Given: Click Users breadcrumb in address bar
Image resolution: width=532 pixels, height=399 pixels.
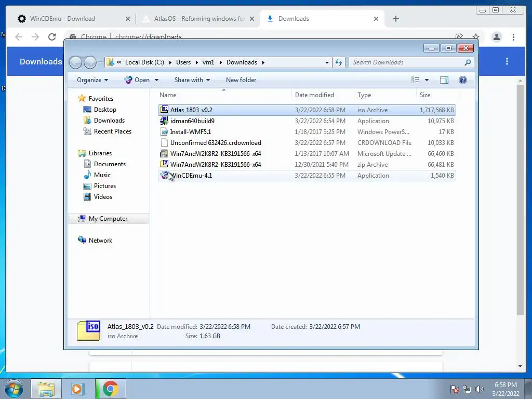Looking at the screenshot, I should (183, 62).
